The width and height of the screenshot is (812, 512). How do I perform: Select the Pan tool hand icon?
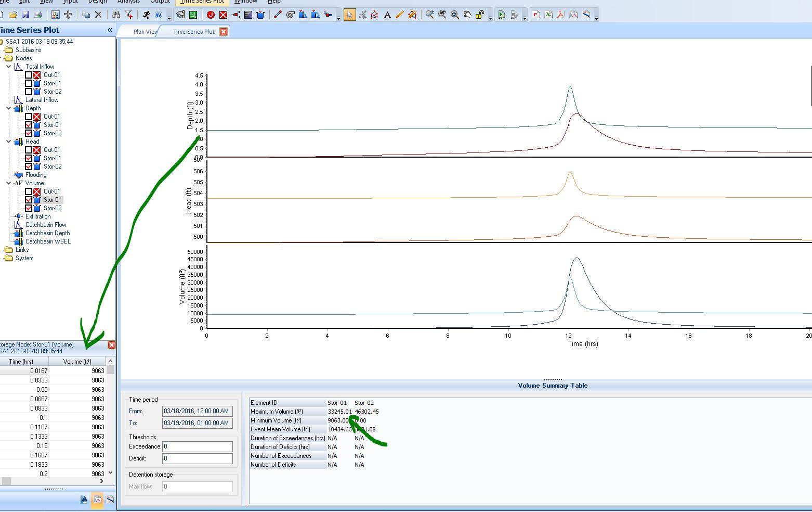click(x=468, y=15)
